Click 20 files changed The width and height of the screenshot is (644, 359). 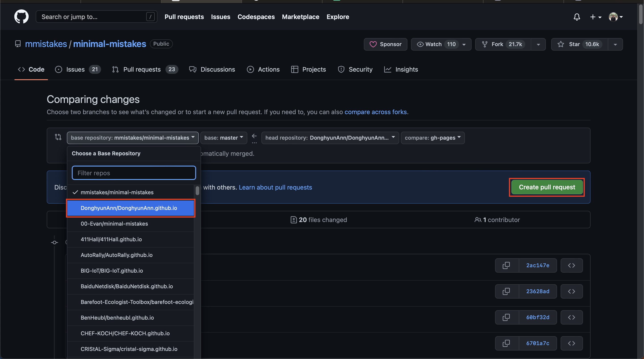pyautogui.click(x=319, y=220)
